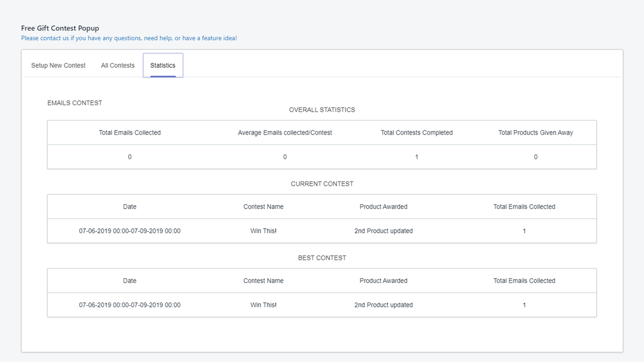The height and width of the screenshot is (362, 644).
Task: Click the Free Gift Contest Popup heading
Action: pyautogui.click(x=59, y=28)
